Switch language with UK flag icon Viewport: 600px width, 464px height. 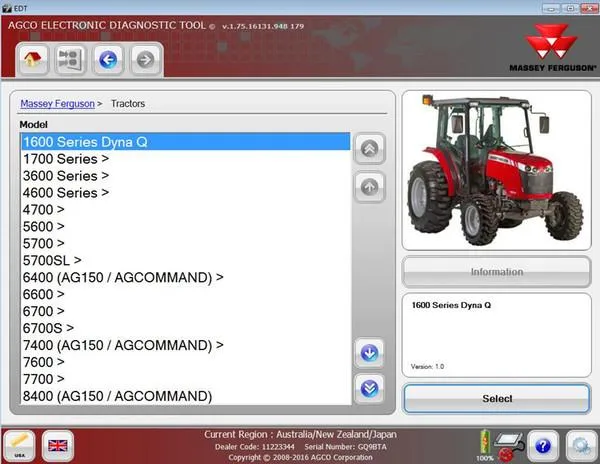point(58,445)
